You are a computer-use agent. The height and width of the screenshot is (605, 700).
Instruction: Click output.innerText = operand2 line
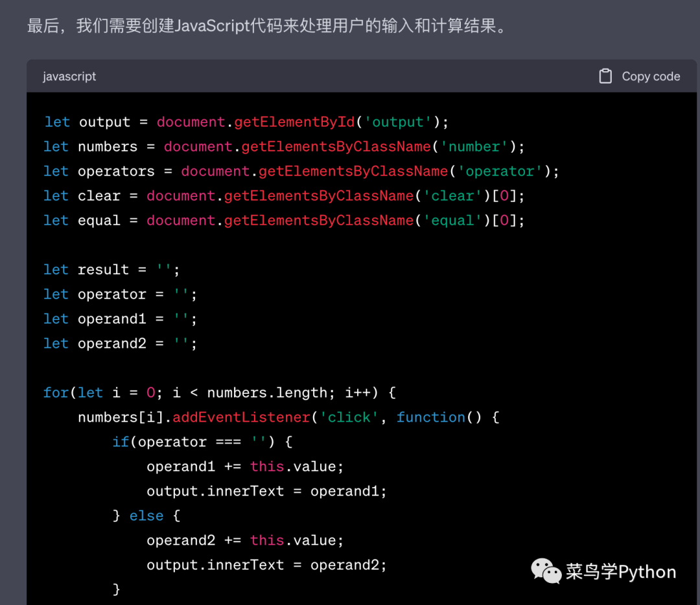(x=266, y=565)
